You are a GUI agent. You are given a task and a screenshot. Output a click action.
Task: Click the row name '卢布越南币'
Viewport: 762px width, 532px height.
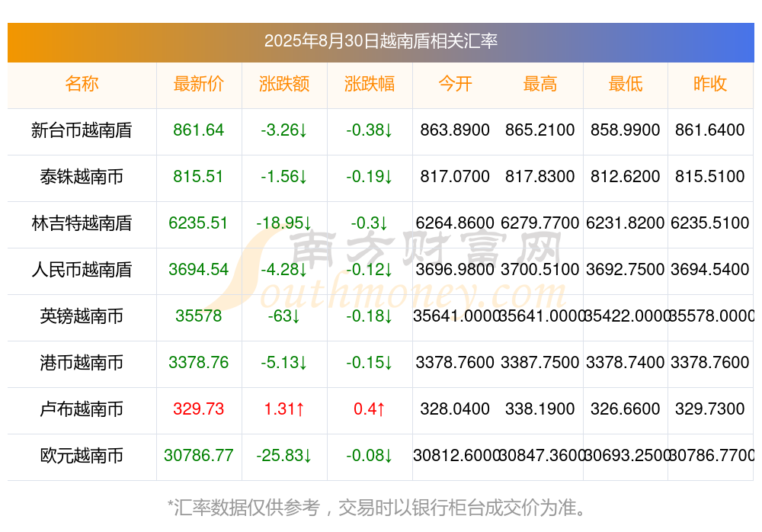click(x=82, y=409)
